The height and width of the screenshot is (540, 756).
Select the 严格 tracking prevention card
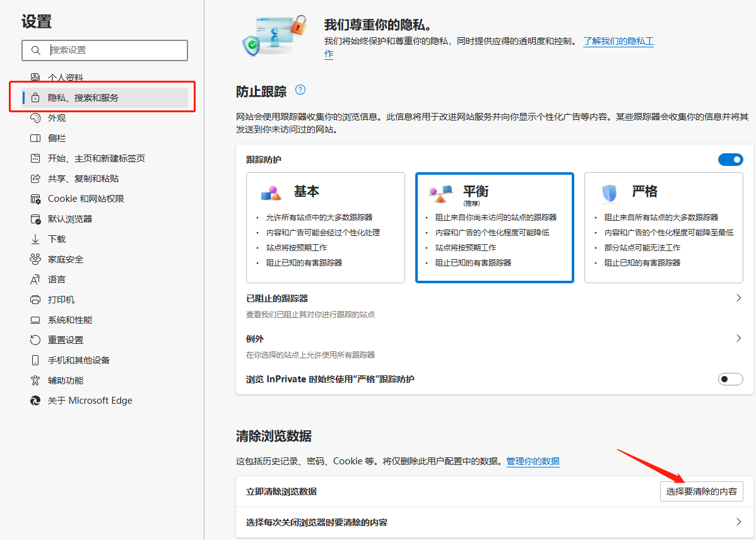click(663, 227)
